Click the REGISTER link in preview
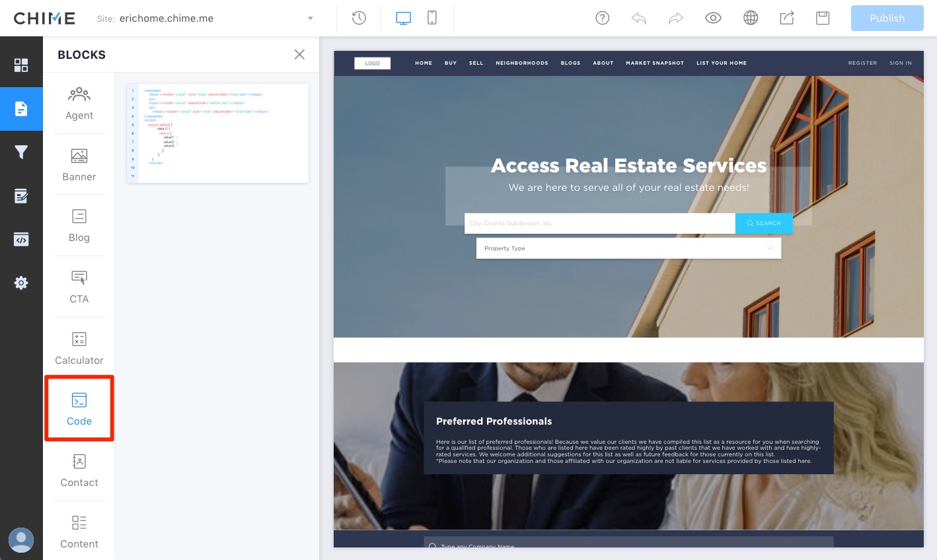 [862, 63]
